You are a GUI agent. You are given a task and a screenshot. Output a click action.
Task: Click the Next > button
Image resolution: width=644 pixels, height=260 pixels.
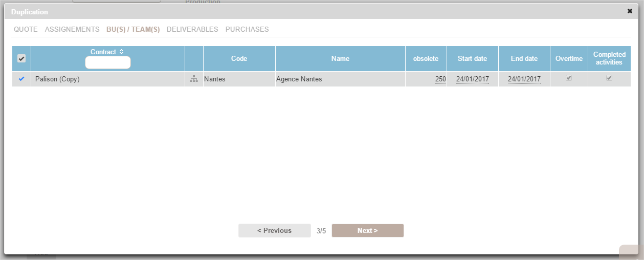[x=367, y=231]
